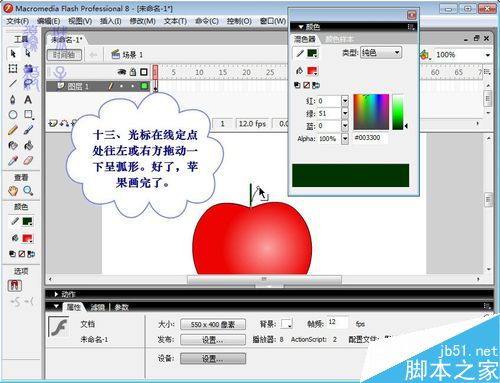Select the Text tool in toolbox
The height and width of the screenshot is (383, 500).
tap(28, 100)
